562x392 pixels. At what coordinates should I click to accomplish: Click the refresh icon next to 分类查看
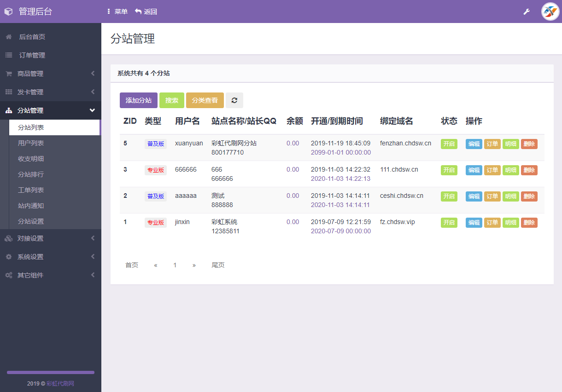coord(235,100)
